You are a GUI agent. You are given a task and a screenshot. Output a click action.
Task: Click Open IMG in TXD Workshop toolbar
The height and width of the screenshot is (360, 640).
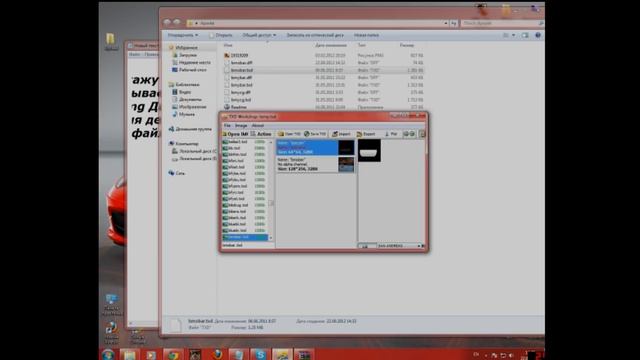tap(235, 134)
